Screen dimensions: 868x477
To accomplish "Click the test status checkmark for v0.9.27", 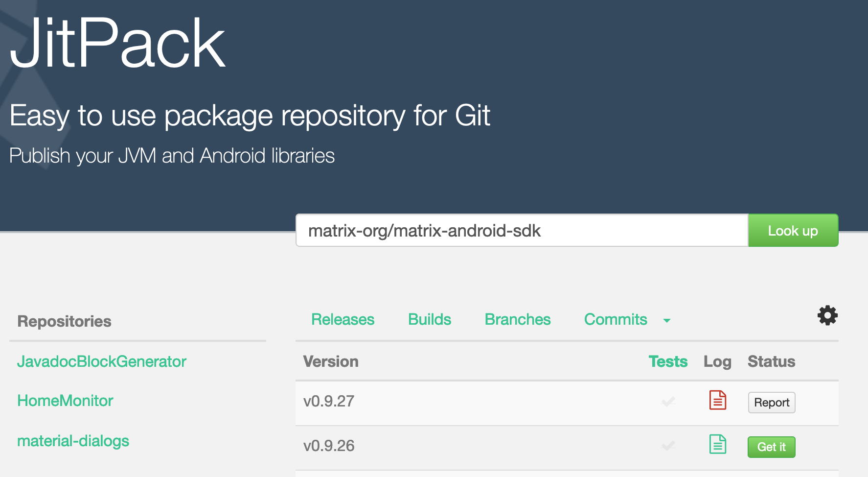I will (668, 403).
